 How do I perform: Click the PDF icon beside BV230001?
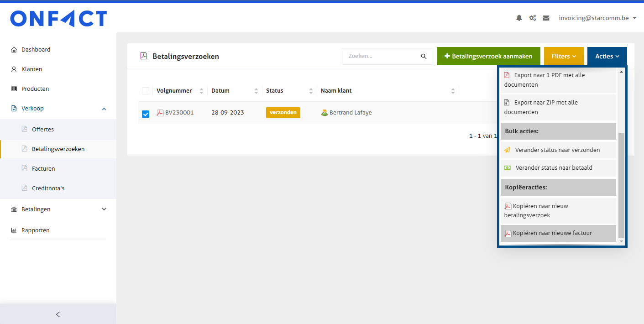[160, 113]
